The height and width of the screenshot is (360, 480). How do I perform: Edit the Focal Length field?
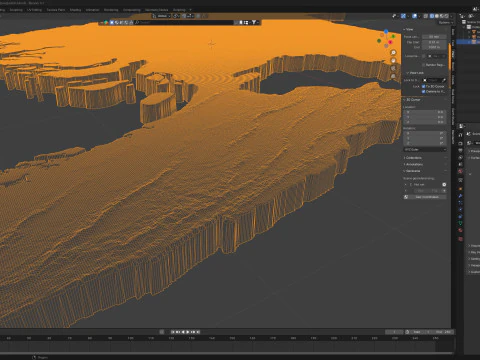(x=434, y=37)
